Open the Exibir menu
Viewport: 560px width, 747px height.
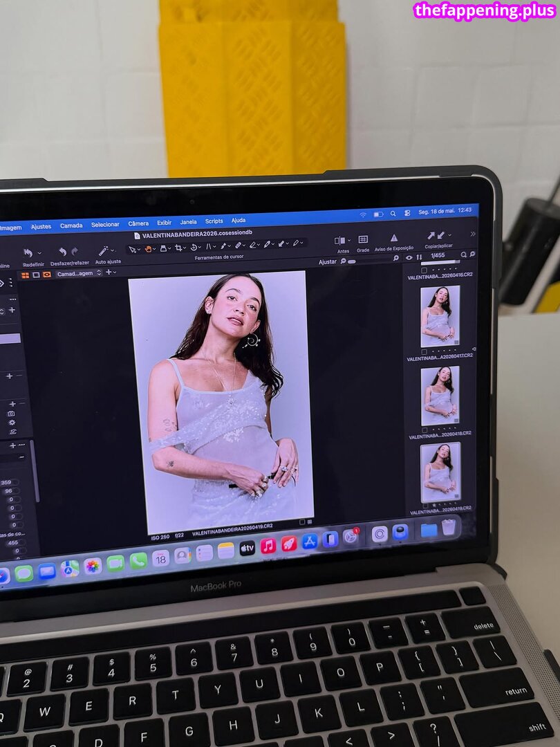click(165, 223)
